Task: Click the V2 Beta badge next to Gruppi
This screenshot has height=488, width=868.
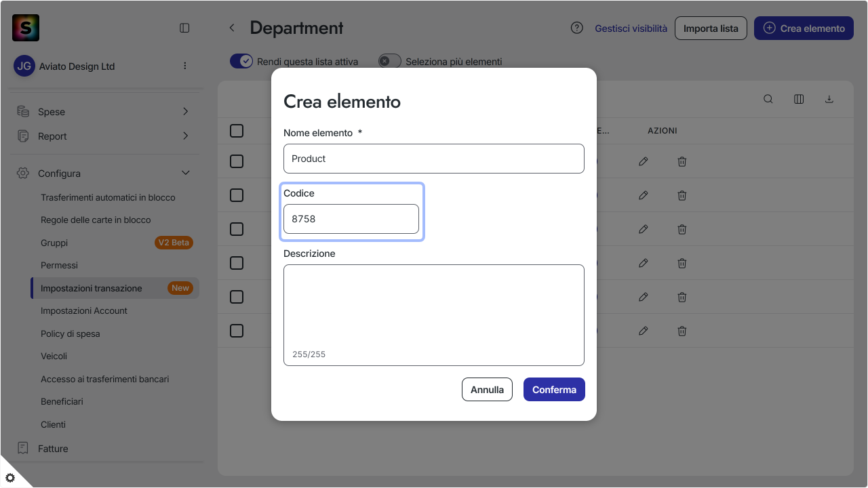Action: point(174,243)
